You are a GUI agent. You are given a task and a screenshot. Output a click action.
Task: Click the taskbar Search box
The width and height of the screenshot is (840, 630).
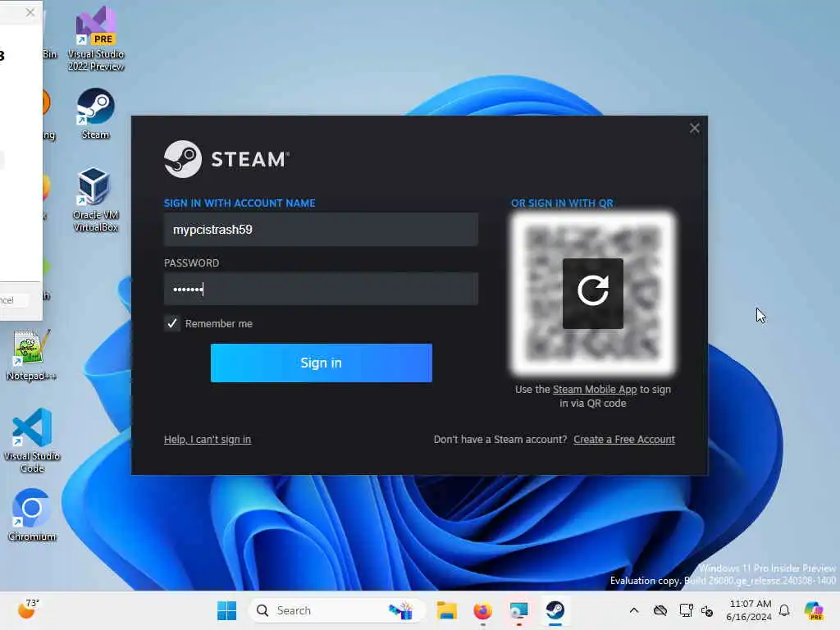click(337, 610)
